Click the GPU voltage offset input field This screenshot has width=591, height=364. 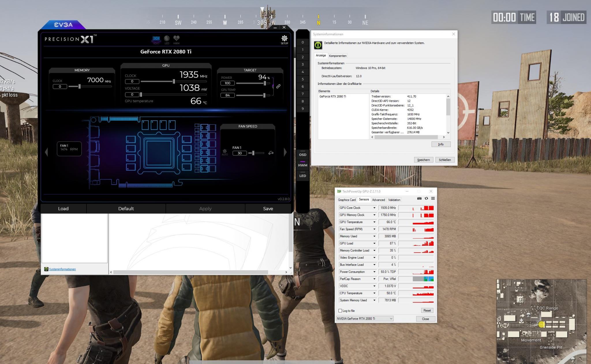click(132, 95)
